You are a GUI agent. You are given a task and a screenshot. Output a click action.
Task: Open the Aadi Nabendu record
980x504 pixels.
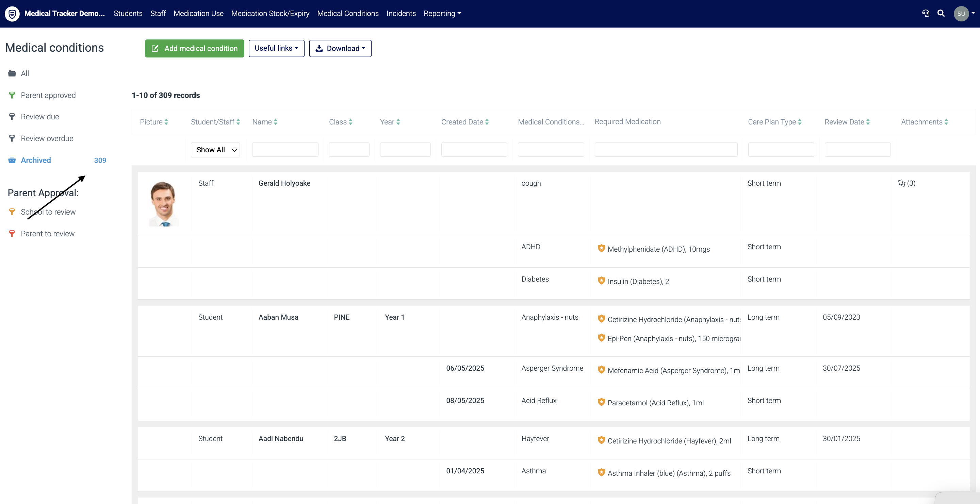(x=281, y=439)
